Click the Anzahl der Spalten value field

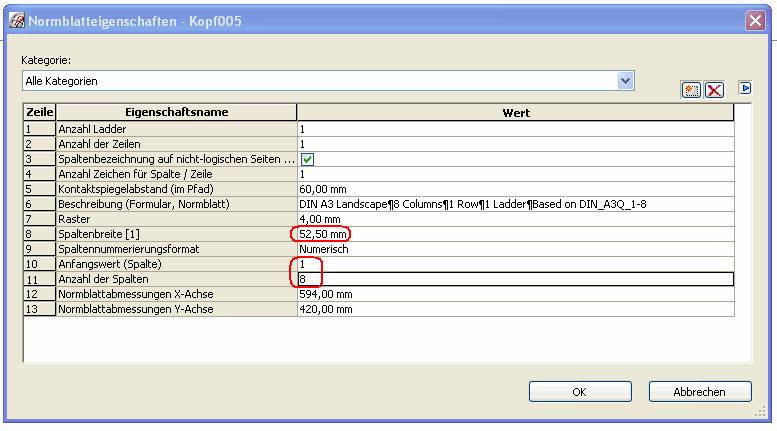pos(515,279)
